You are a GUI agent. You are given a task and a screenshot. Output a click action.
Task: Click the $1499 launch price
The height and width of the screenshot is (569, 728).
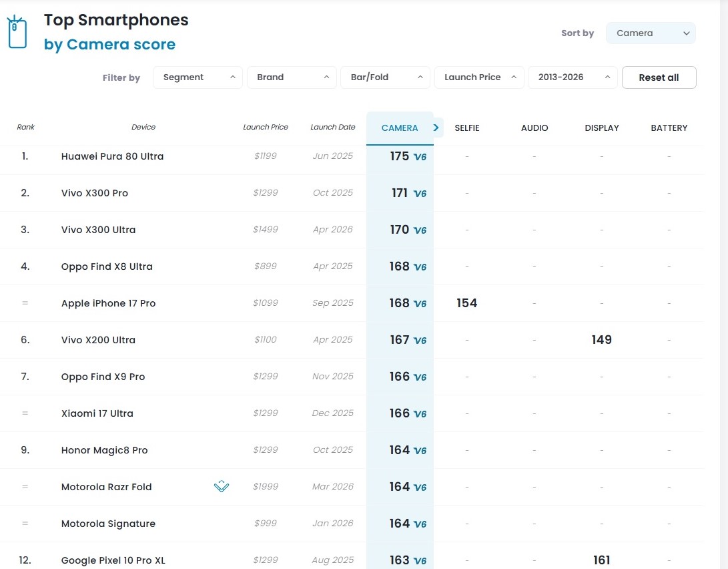(266, 230)
